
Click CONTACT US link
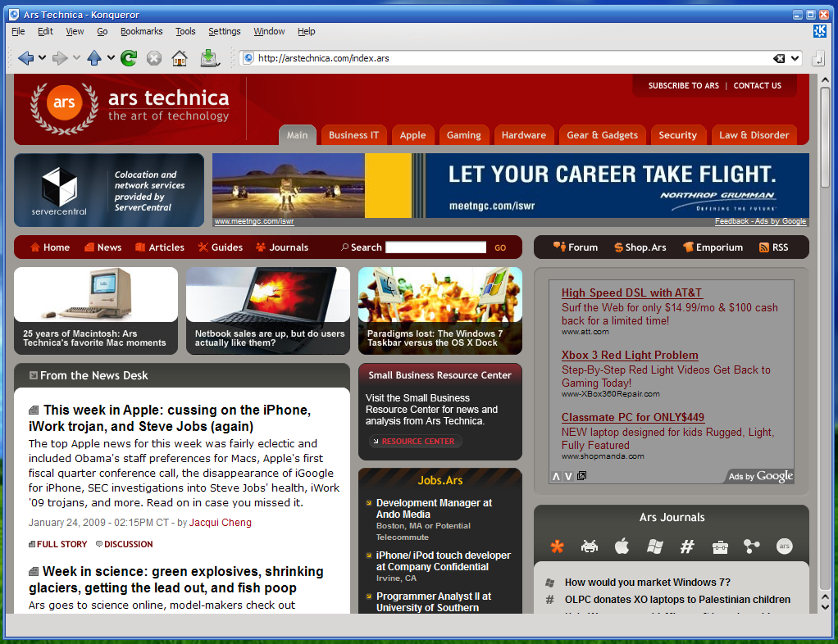757,85
